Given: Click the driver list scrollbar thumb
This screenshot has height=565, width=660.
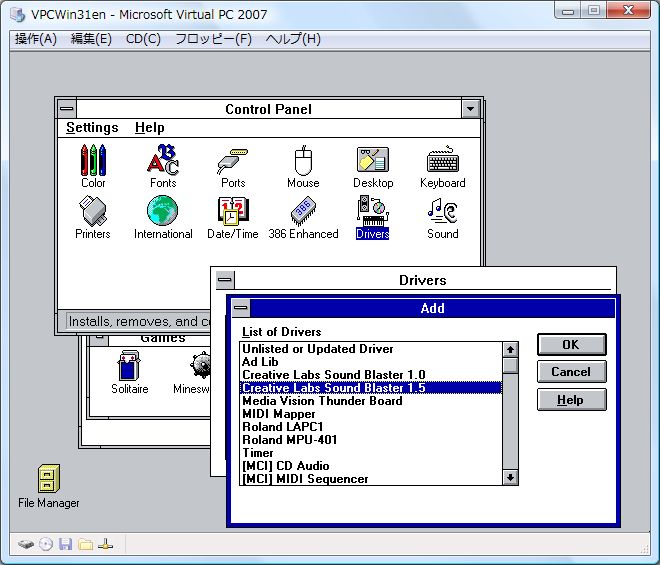Looking at the screenshot, I should click(x=510, y=365).
